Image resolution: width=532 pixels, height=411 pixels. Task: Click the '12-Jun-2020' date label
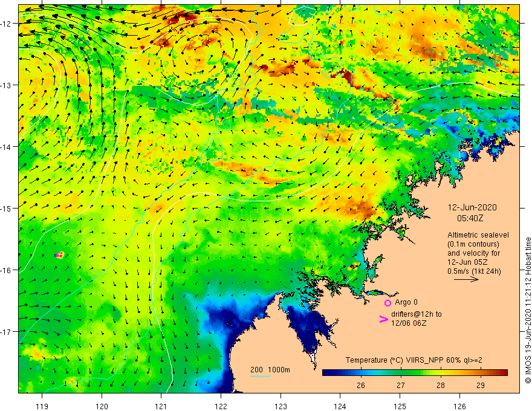click(472, 207)
